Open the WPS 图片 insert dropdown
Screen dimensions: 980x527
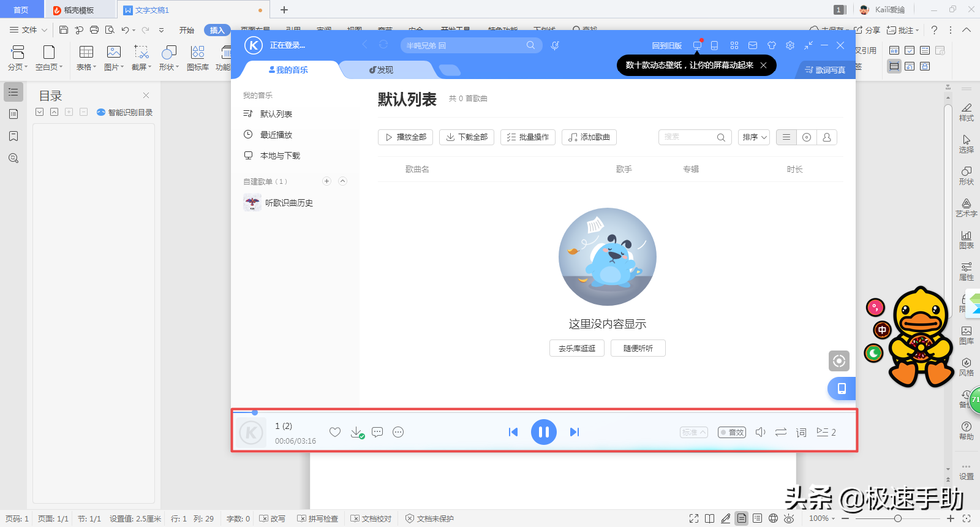pyautogui.click(x=114, y=58)
